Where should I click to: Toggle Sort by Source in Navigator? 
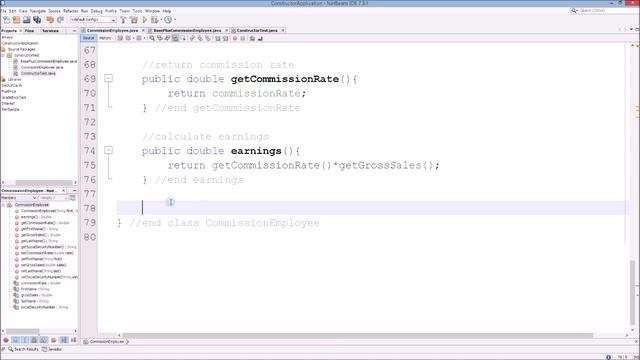point(73,340)
